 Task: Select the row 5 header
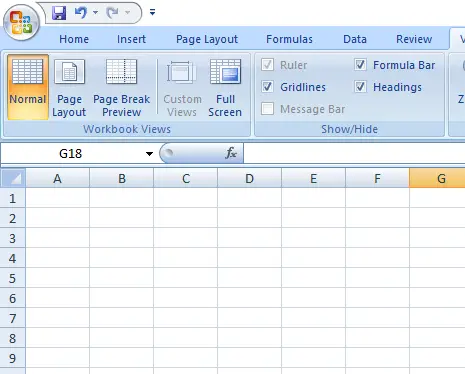(x=12, y=278)
